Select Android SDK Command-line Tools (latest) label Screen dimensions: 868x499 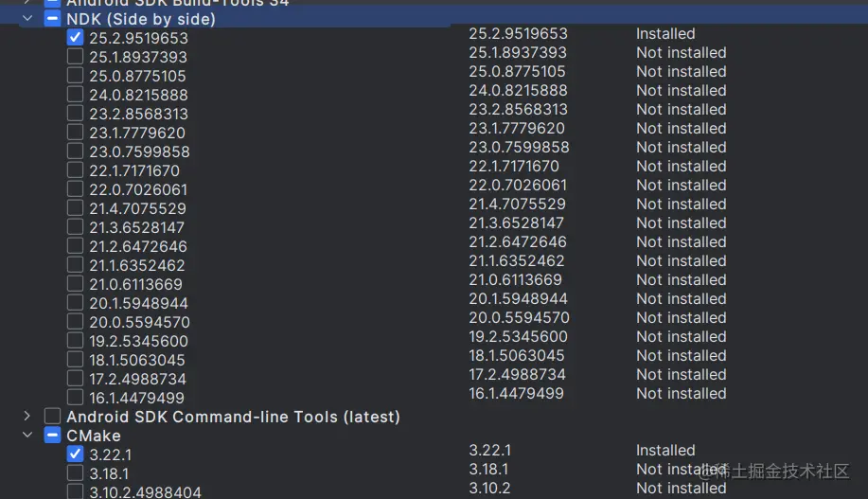[x=233, y=417]
